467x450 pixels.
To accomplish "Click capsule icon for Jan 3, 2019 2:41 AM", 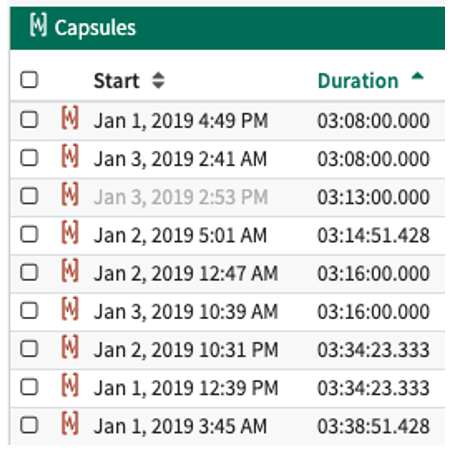I will [x=70, y=156].
